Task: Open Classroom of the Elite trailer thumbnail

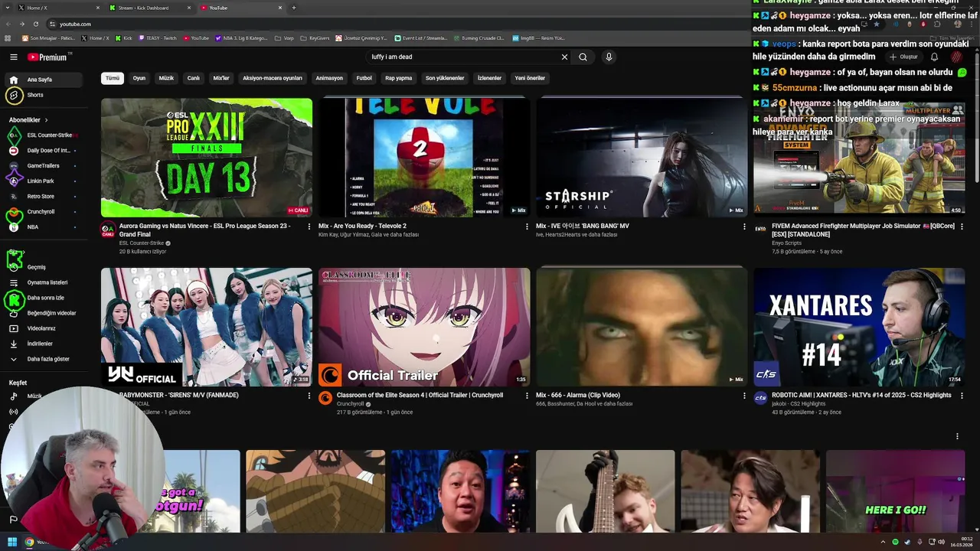Action: (424, 327)
